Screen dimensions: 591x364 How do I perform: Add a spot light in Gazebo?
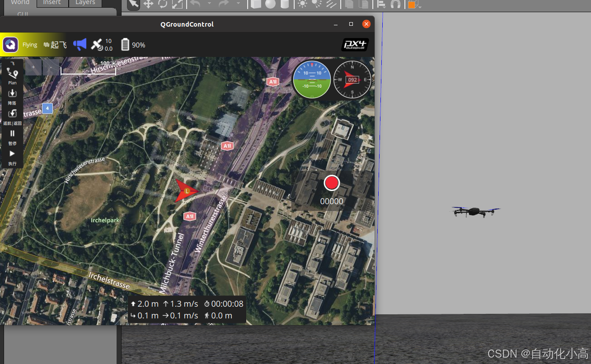[317, 4]
